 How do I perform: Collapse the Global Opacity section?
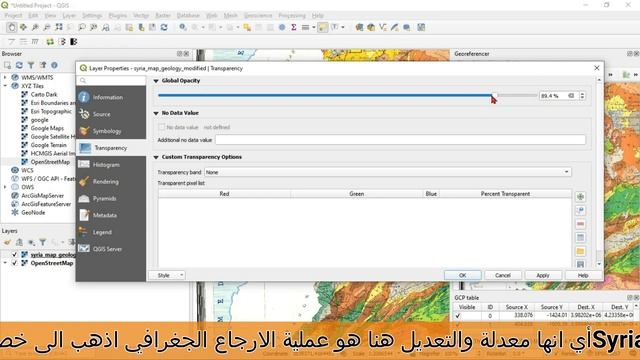156,81
